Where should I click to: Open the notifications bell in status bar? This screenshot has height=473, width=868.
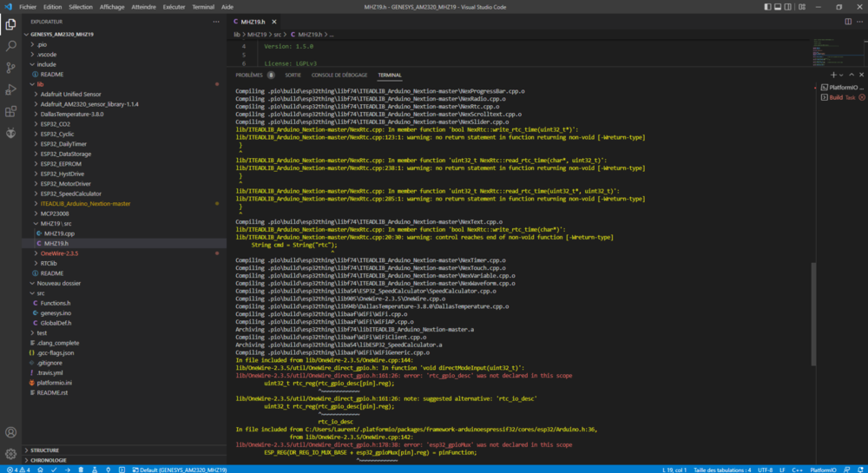click(x=860, y=470)
